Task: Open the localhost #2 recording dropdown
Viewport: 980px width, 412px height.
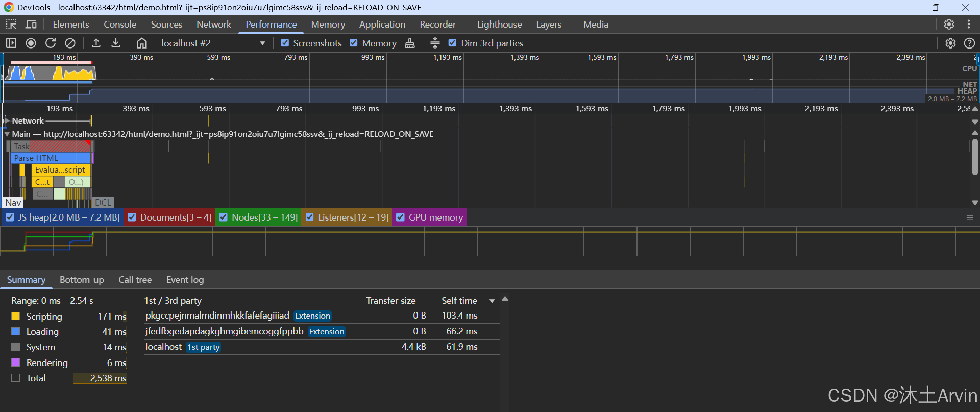Action: point(213,43)
